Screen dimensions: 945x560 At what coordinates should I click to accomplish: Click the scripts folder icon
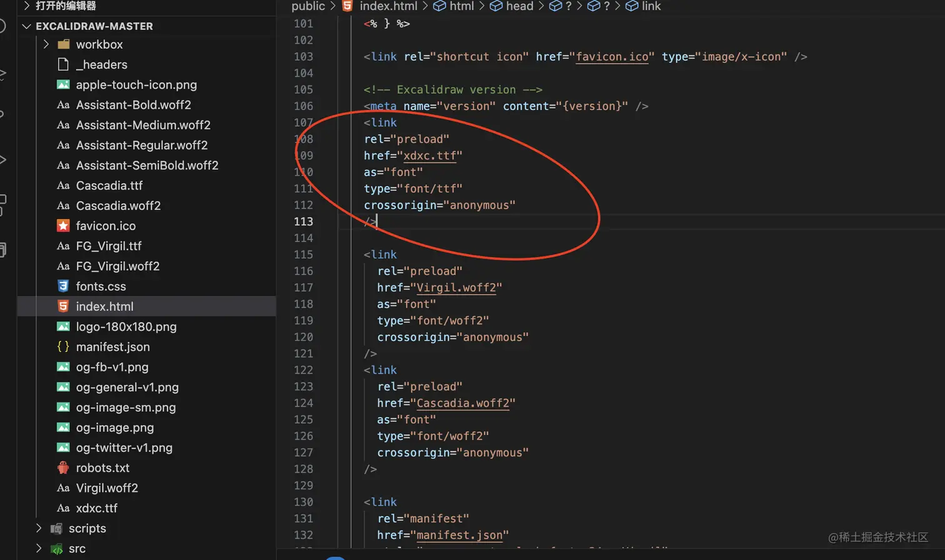point(56,528)
